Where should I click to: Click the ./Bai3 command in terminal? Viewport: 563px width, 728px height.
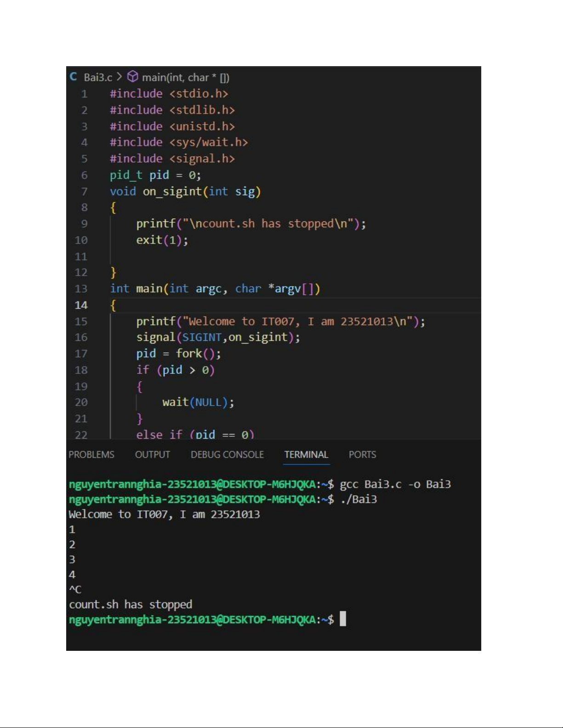click(x=358, y=499)
